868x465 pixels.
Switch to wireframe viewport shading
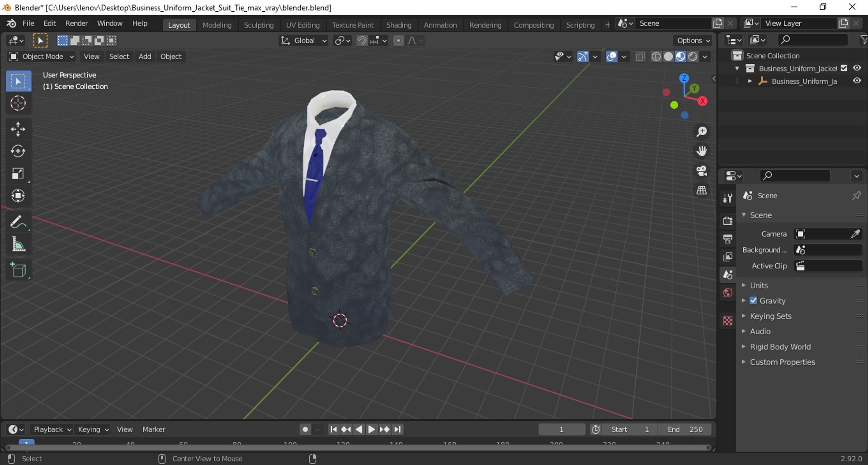(x=656, y=57)
